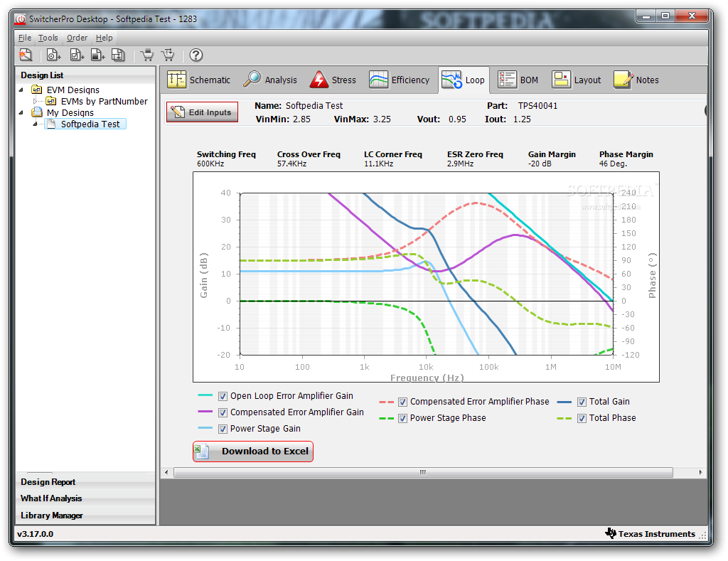Click the Loop plot icon
The height and width of the screenshot is (561, 728).
pyautogui.click(x=451, y=80)
